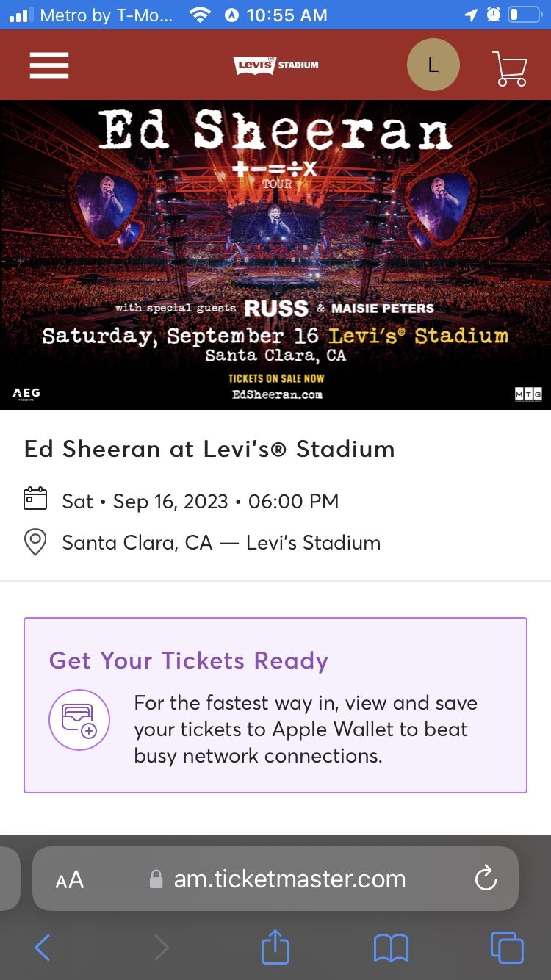Screen dimensions: 551x980
Task: Open the Safari share sheet
Action: (275, 947)
